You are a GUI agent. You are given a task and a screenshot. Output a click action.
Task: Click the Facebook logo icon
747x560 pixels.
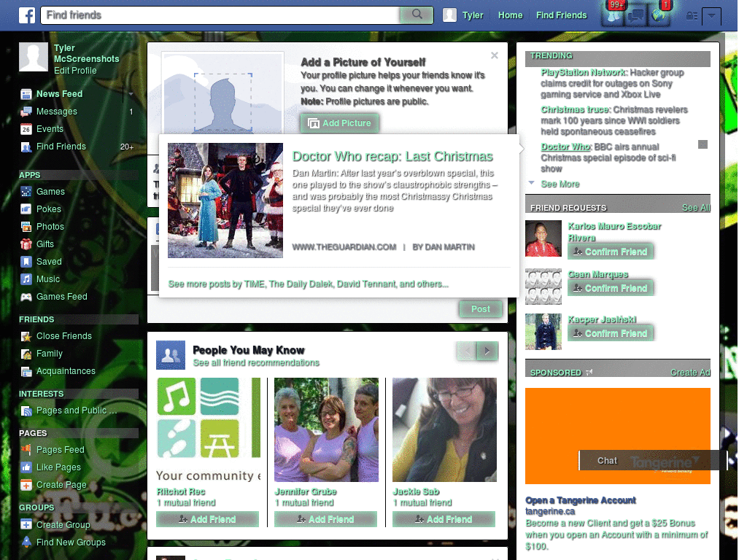pyautogui.click(x=27, y=15)
